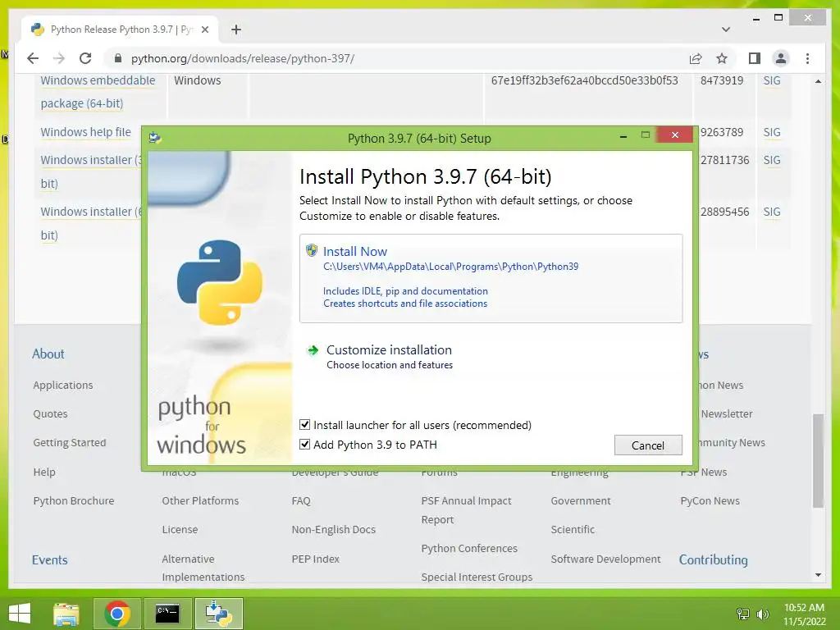Go forward in Chrome

coord(59,58)
